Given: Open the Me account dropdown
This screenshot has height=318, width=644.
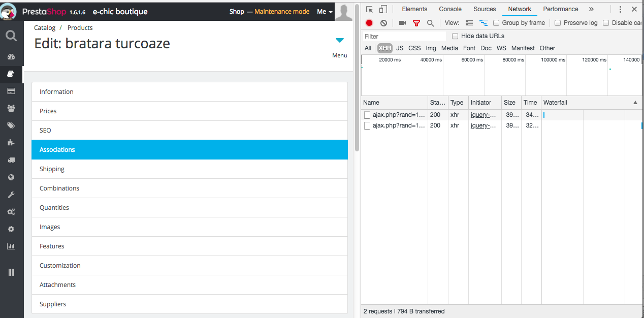Looking at the screenshot, I should tap(325, 12).
